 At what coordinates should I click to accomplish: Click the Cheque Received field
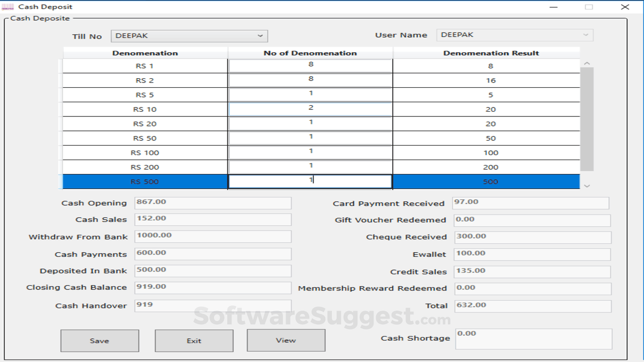[532, 237]
